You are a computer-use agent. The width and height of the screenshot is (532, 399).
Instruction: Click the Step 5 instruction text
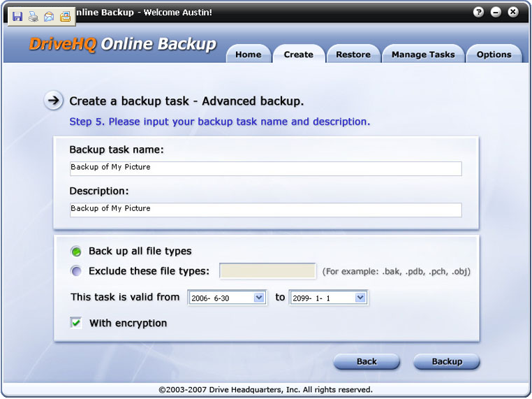pos(219,122)
